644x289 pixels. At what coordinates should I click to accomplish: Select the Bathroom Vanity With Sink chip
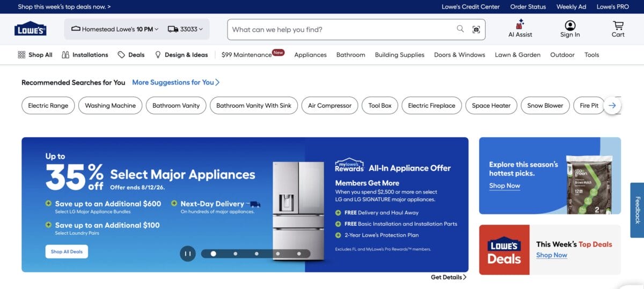click(x=254, y=106)
